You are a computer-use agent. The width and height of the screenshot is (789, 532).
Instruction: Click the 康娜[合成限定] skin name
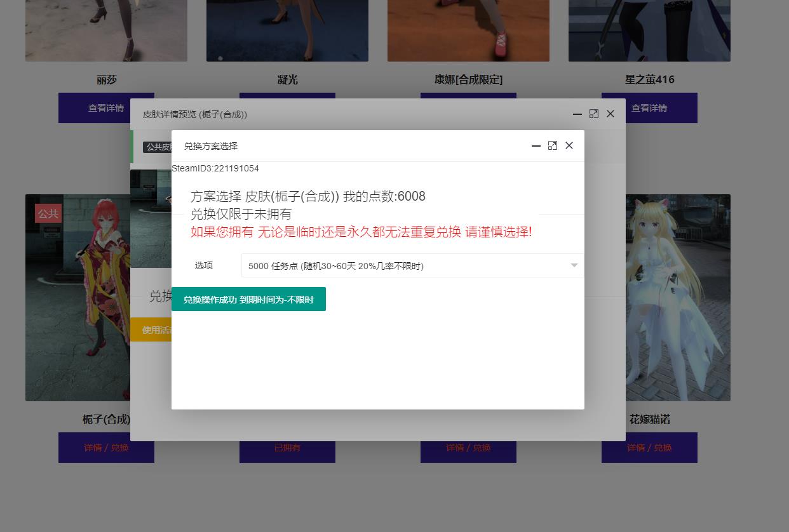[468, 79]
